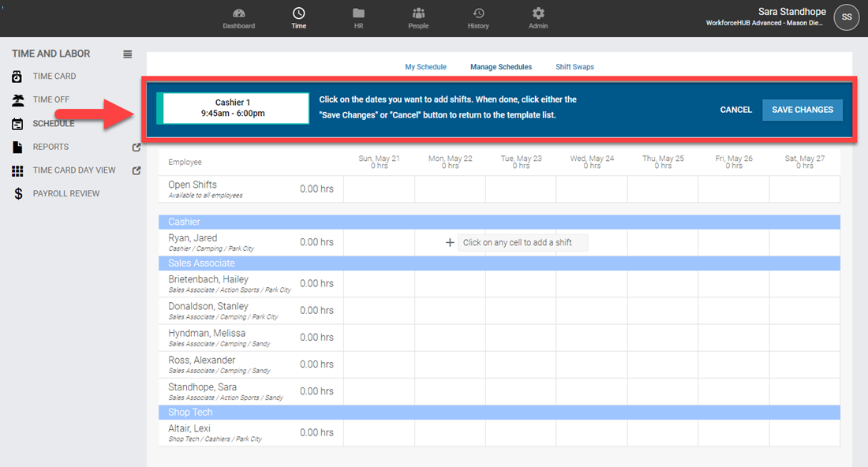Select the Cashier 1 shift template
Image resolution: width=868 pixels, height=467 pixels.
point(233,108)
